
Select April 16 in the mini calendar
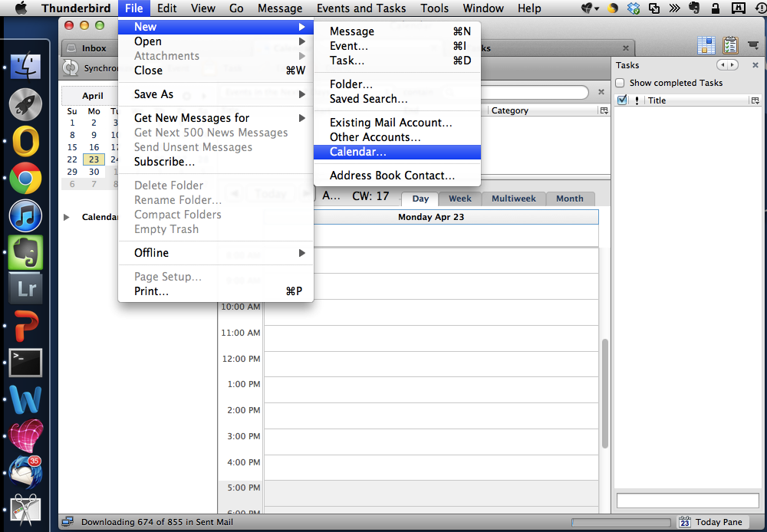94,147
